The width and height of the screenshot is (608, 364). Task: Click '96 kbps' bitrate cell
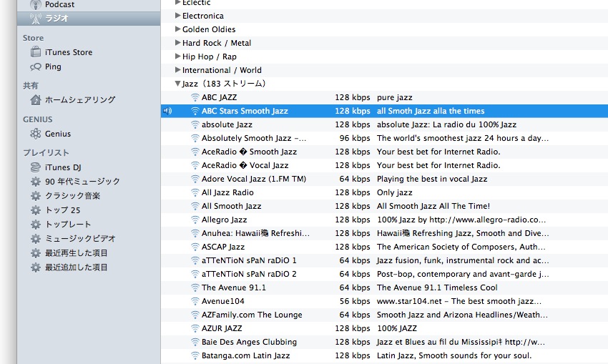354,138
